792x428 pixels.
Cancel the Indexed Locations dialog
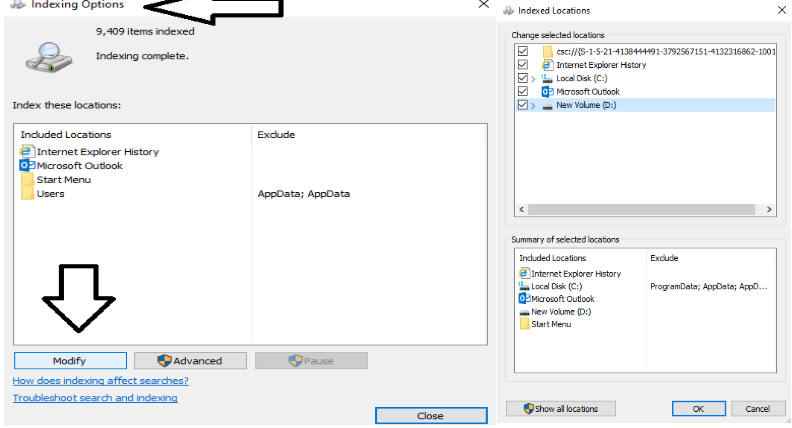point(758,409)
